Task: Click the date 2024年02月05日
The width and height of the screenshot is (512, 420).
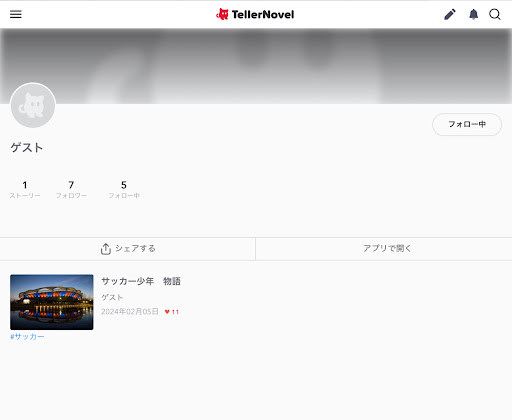Action: pos(130,311)
